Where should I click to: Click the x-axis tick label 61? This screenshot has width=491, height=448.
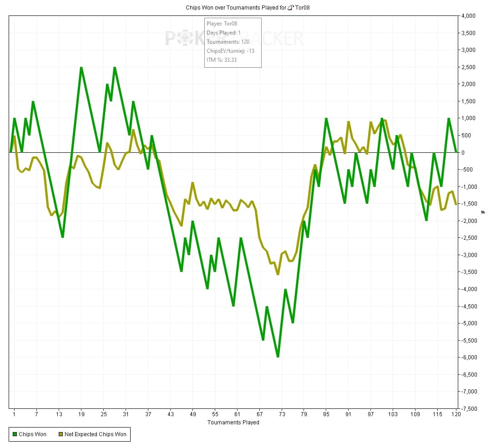[238, 414]
